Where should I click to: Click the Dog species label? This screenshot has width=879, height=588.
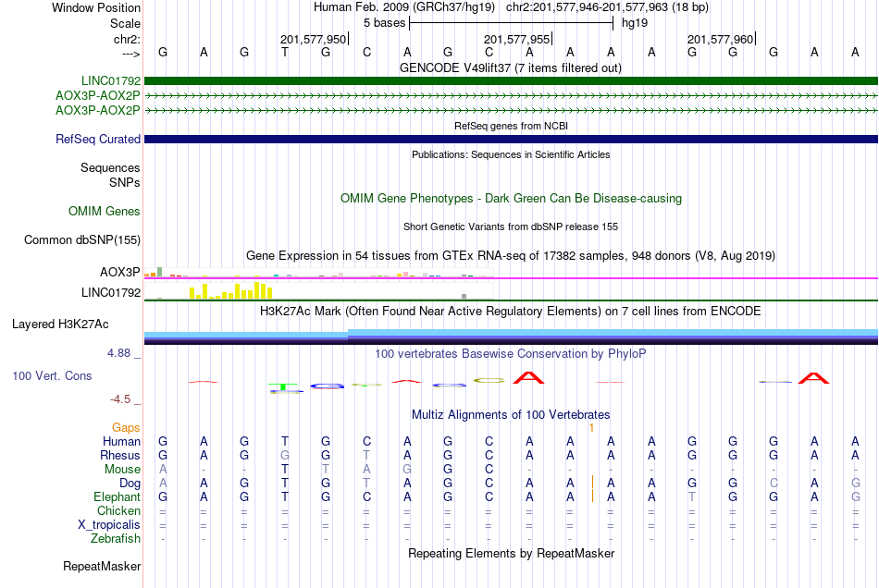point(130,484)
